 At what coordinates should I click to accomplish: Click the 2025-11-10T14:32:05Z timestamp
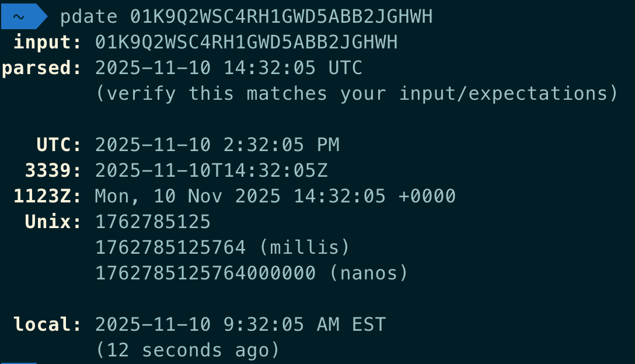[x=211, y=170]
